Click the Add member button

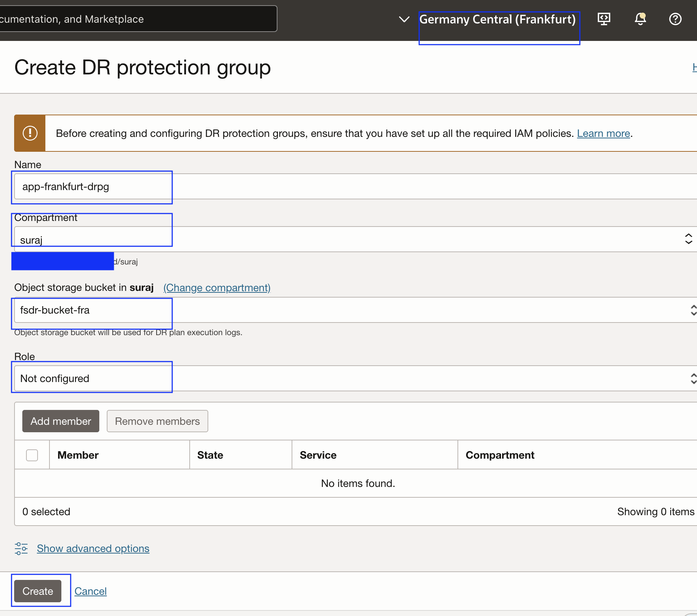click(61, 421)
